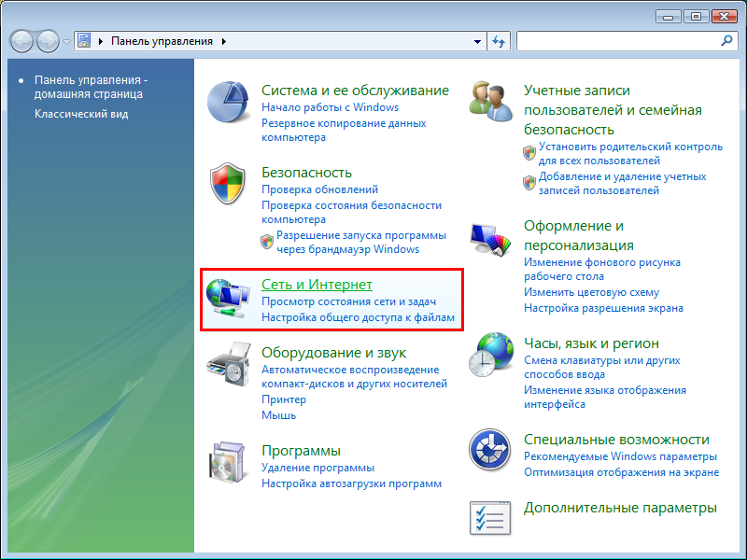Click Автоматическое воспроизведение компакт-дисков link
Viewport: 747px width, 560px height.
click(355, 376)
